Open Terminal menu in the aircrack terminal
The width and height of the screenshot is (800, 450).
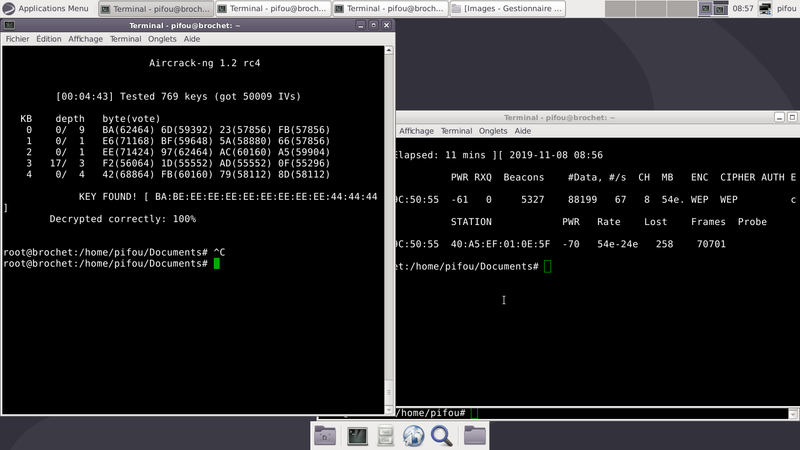[125, 39]
